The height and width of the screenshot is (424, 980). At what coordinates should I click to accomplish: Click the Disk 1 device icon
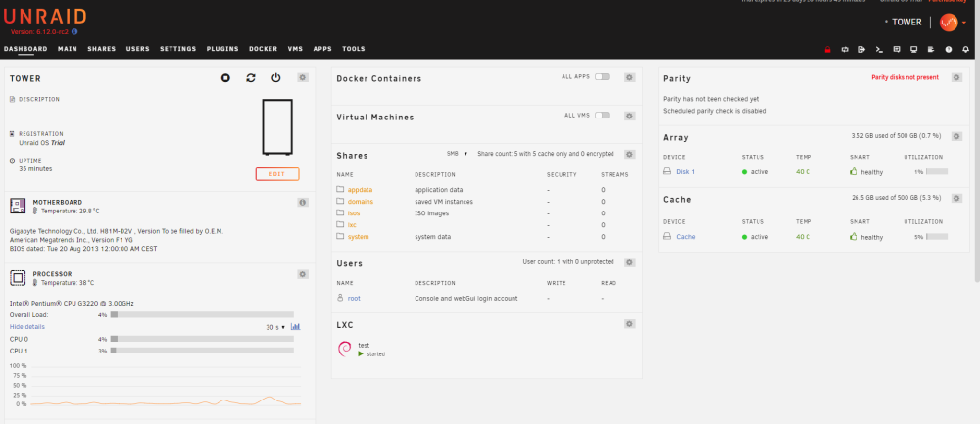pos(667,171)
